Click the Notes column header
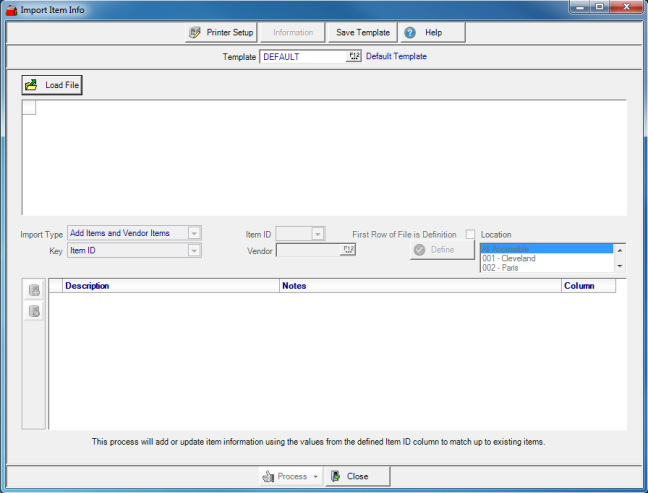The height and width of the screenshot is (493, 648). tap(420, 286)
